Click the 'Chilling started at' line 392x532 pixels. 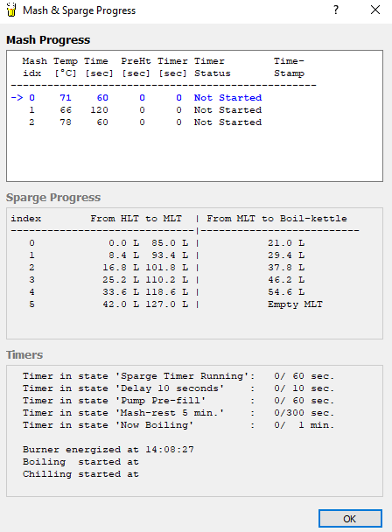click(x=80, y=474)
